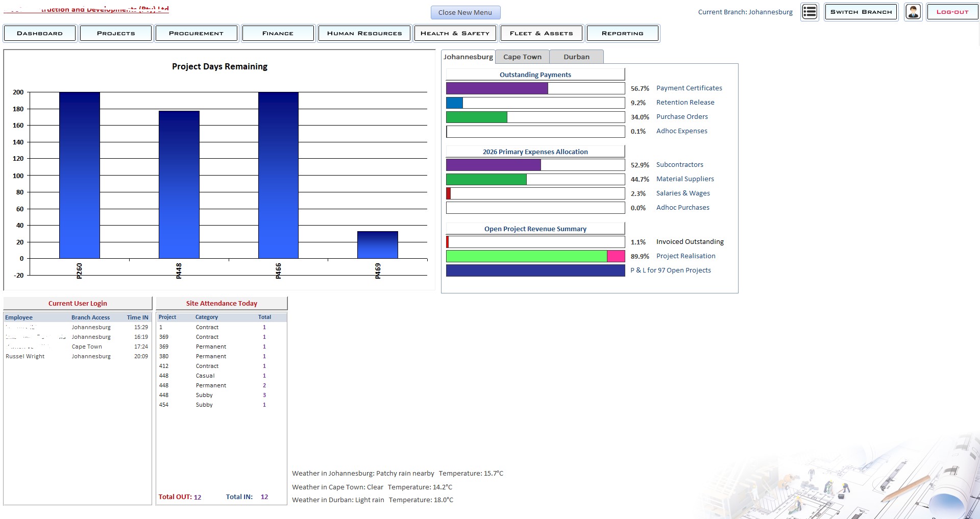Image resolution: width=980 pixels, height=519 pixels.
Task: Open the Dashboard menu
Action: pos(40,33)
